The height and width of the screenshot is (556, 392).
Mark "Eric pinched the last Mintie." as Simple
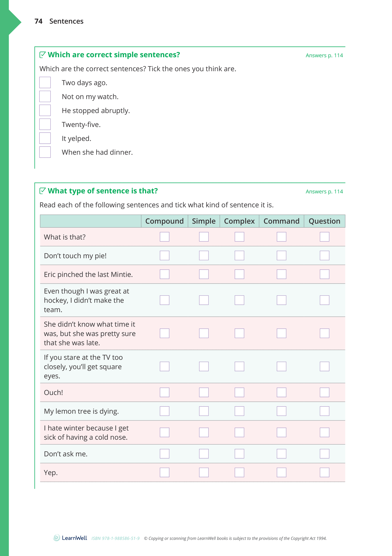[204, 274]
